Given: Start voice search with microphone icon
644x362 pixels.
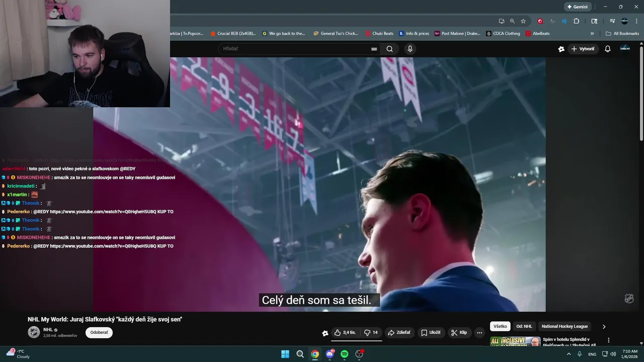Looking at the screenshot, I should pyautogui.click(x=410, y=49).
